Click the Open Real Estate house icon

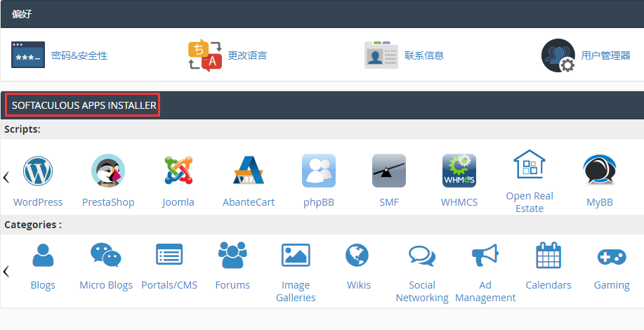pos(530,164)
